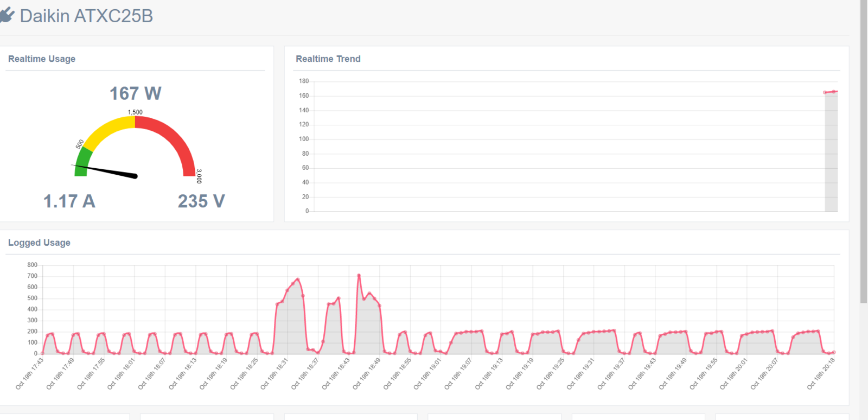The width and height of the screenshot is (868, 420).
Task: Click the 800 axis label in Logged Usage
Action: tap(33, 265)
